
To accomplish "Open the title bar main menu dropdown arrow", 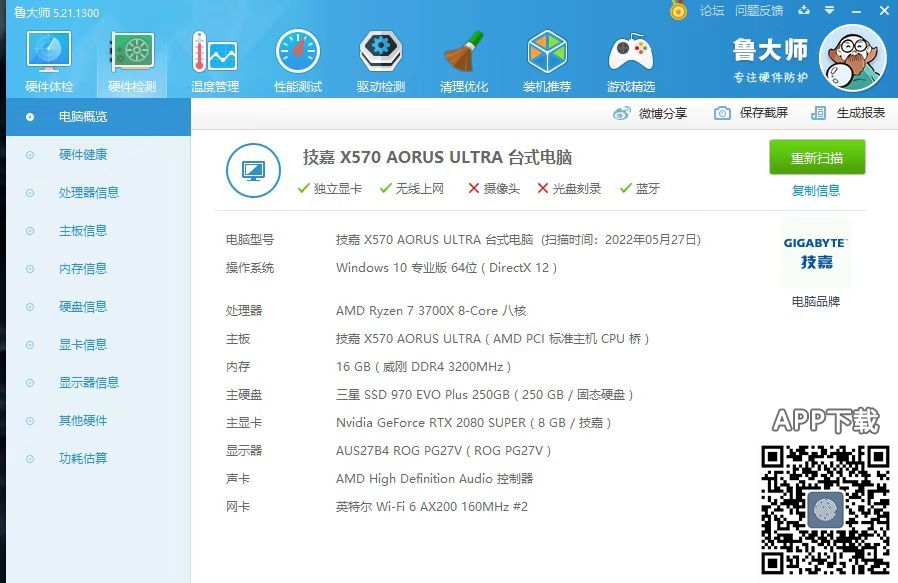I will point(828,11).
